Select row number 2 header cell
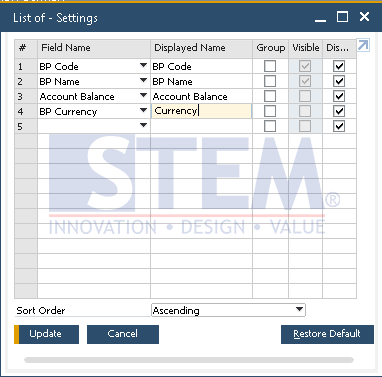Image resolution: width=382 pixels, height=377 pixels. pos(26,81)
